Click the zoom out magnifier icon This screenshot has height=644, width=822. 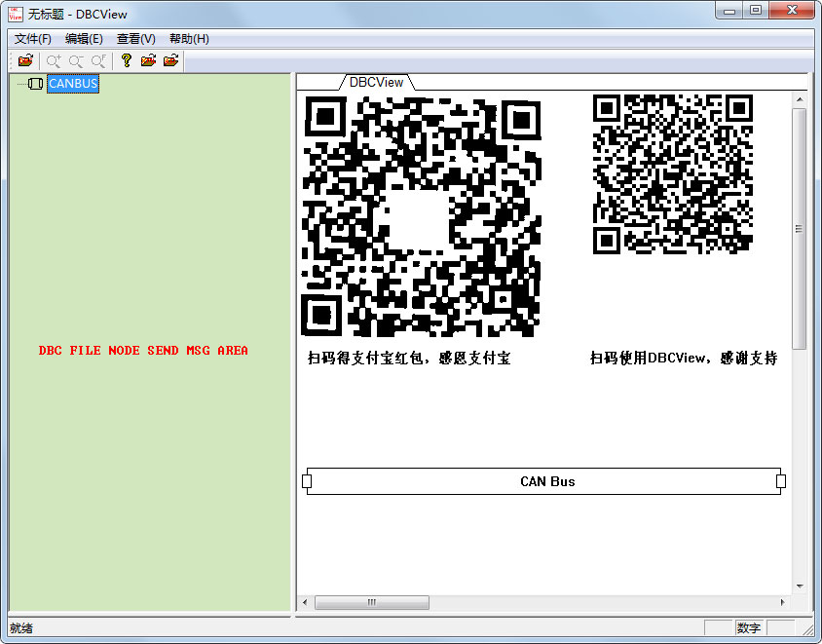(76, 60)
